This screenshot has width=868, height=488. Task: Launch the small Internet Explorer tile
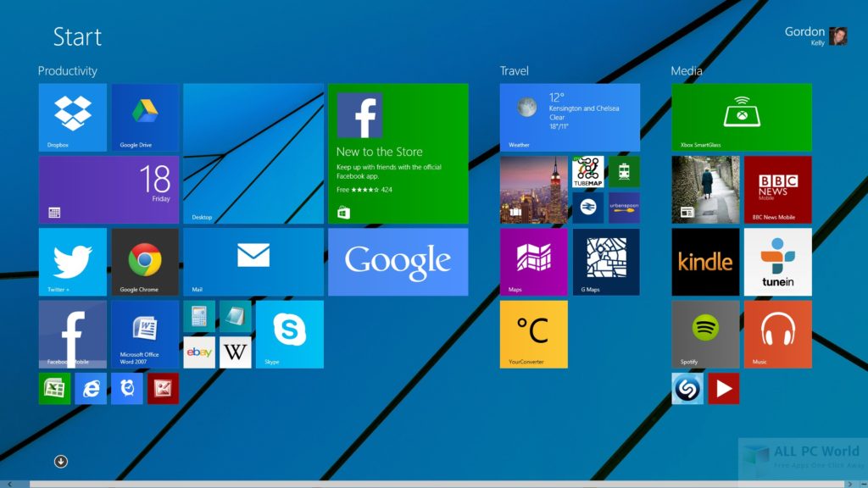click(91, 388)
